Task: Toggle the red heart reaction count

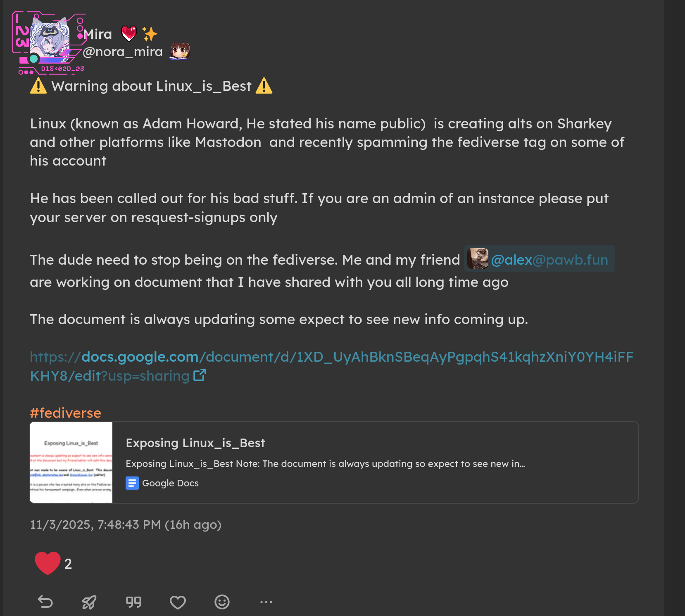Action: coord(53,564)
